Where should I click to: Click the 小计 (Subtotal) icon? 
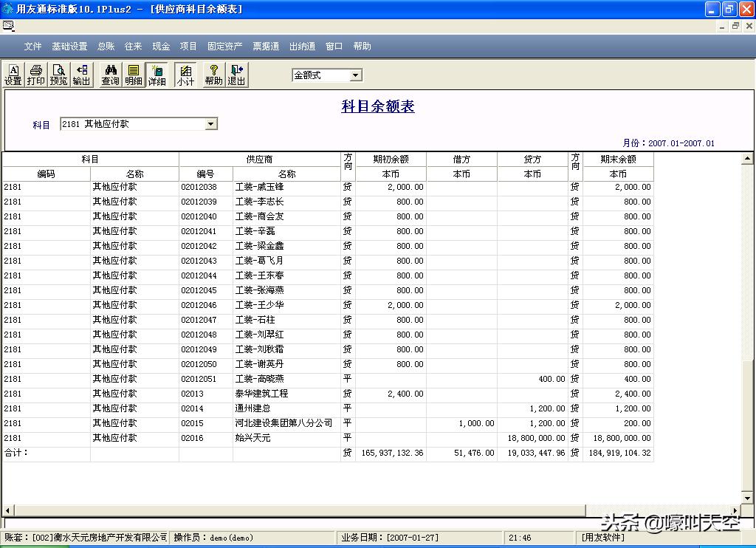point(185,74)
